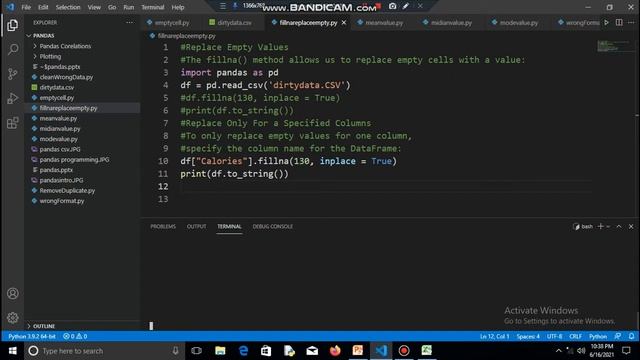Open the Explorer view in activity bar

(13, 25)
